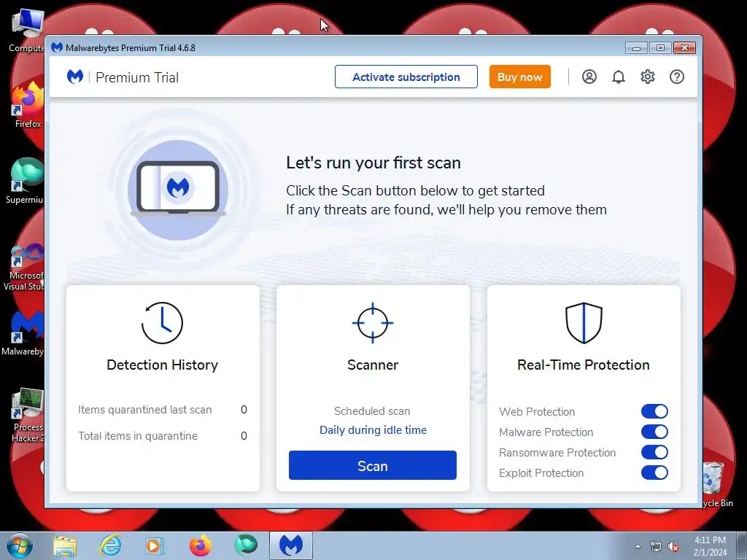The image size is (747, 560).
Task: Select Computer desktop icon
Action: pyautogui.click(x=27, y=31)
